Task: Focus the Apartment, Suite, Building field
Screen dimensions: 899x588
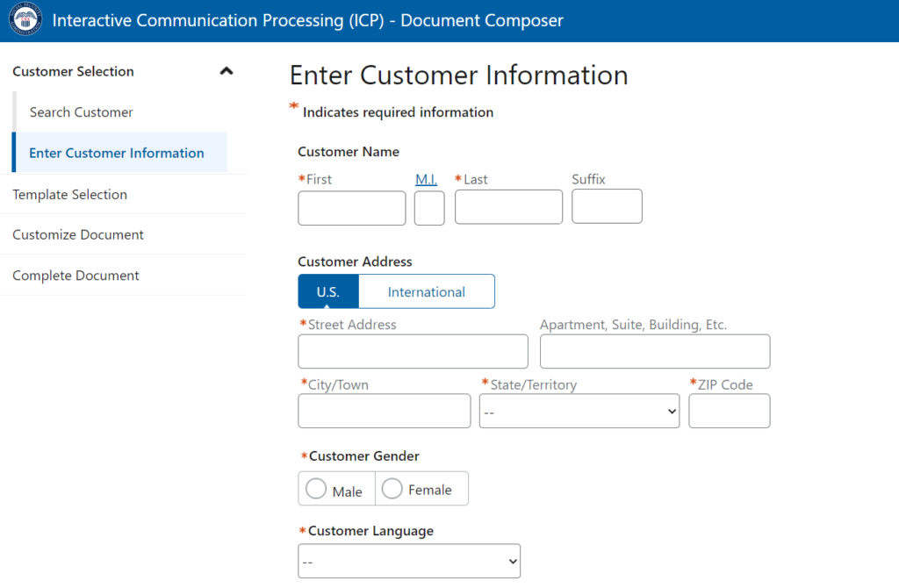Action: (x=654, y=351)
